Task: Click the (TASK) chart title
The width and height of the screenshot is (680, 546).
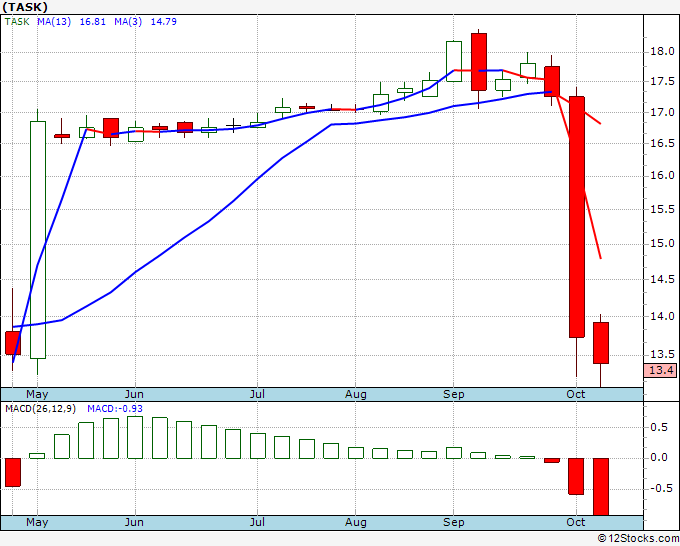Action: pyautogui.click(x=25, y=7)
